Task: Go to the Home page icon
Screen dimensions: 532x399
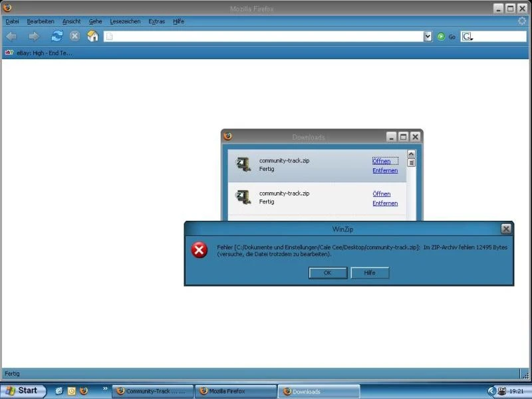Action: [92, 37]
